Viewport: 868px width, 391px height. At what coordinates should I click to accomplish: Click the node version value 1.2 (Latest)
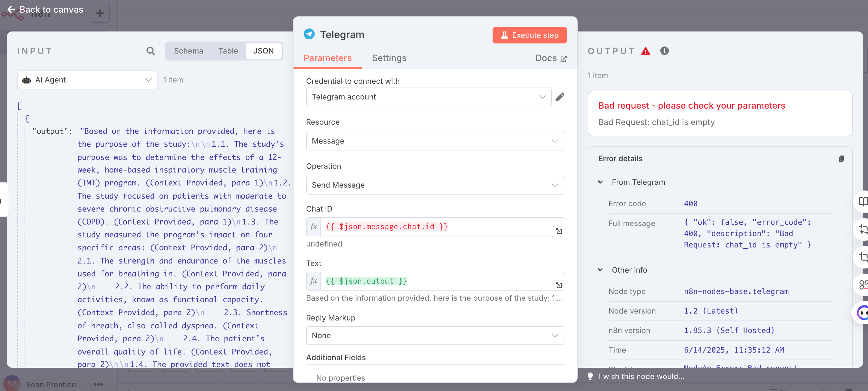711,311
